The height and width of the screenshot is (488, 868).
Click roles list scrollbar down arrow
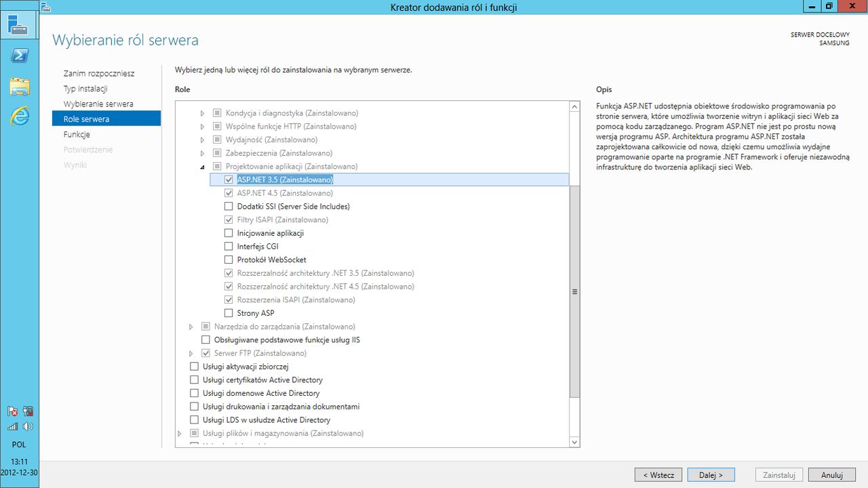click(575, 442)
